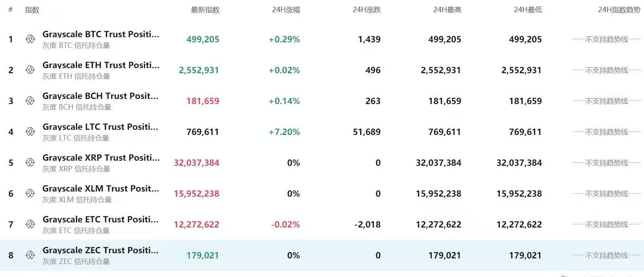Click the Grayscale icon in the XRP row
Screen dimensions: 644x277
30,163
